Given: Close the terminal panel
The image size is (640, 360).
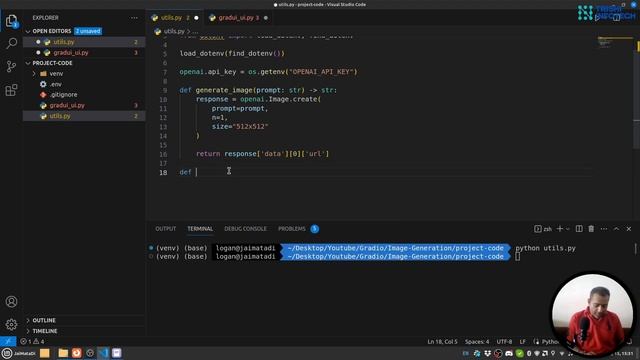Looking at the screenshot, I should click(629, 229).
